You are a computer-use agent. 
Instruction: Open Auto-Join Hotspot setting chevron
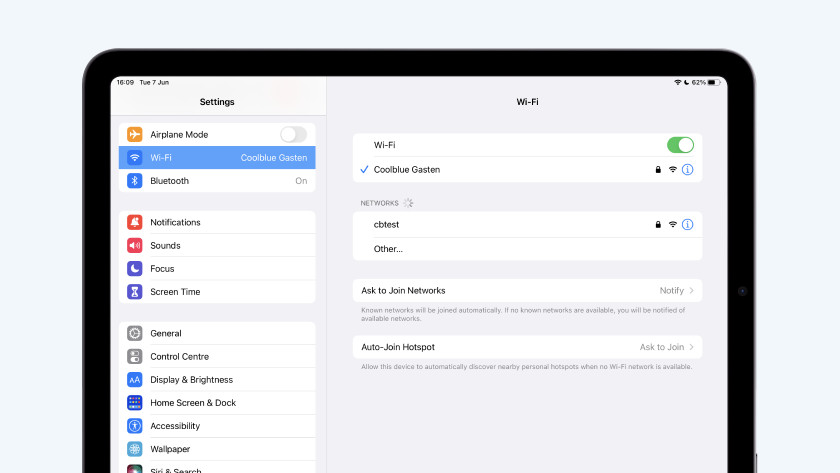(690, 347)
